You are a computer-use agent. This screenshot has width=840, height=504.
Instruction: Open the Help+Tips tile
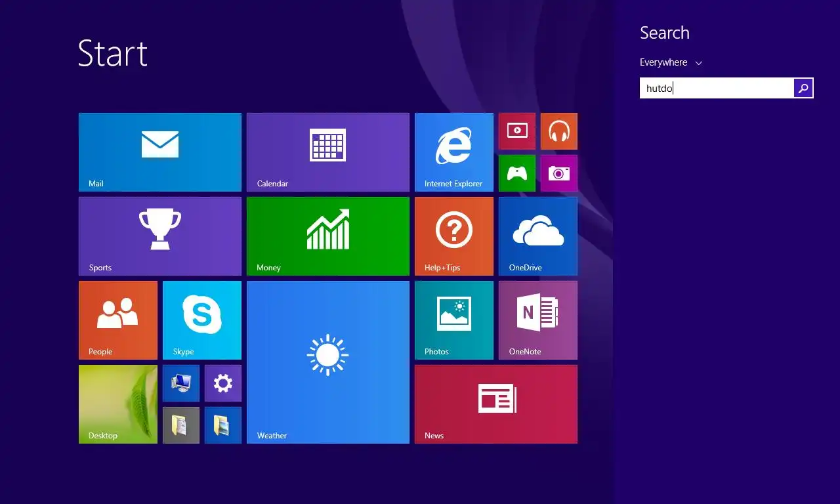point(454,236)
